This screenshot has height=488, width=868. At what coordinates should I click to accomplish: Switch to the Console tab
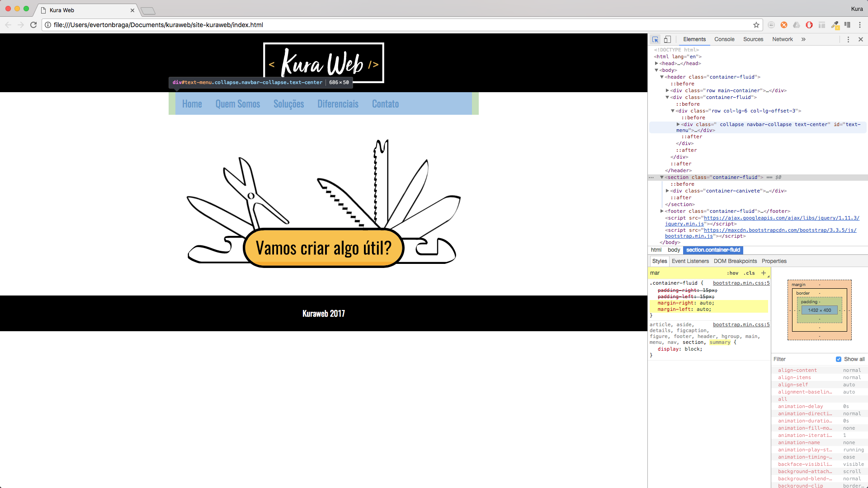pos(724,39)
